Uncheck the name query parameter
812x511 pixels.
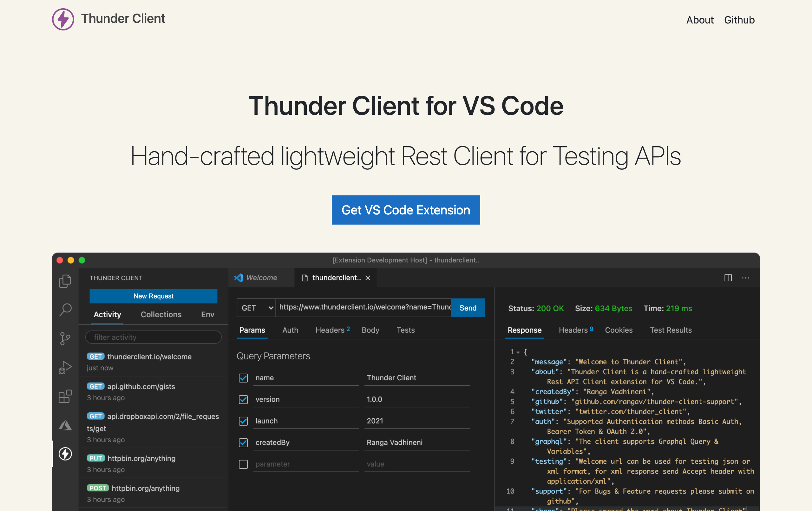point(243,378)
